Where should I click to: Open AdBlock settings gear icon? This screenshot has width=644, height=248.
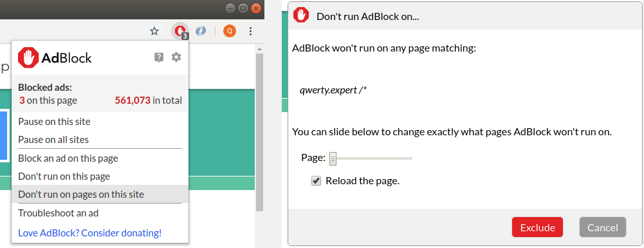click(176, 57)
